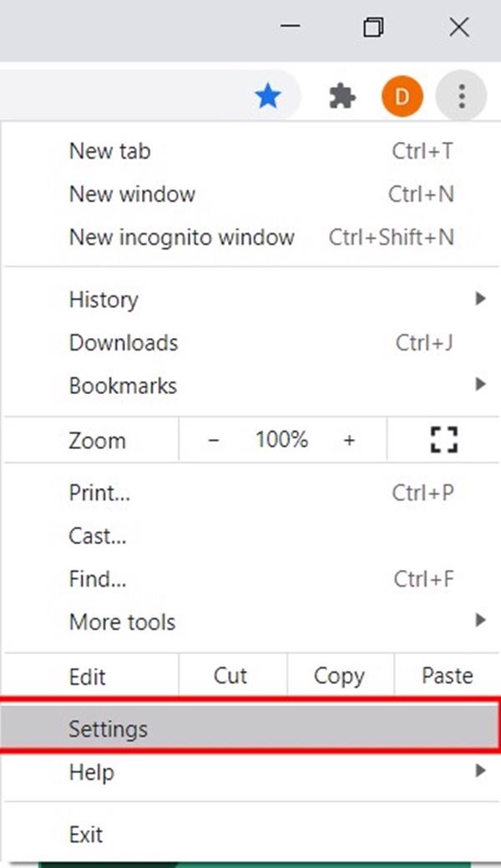Click the Paste button
501x868 pixels.
[447, 675]
